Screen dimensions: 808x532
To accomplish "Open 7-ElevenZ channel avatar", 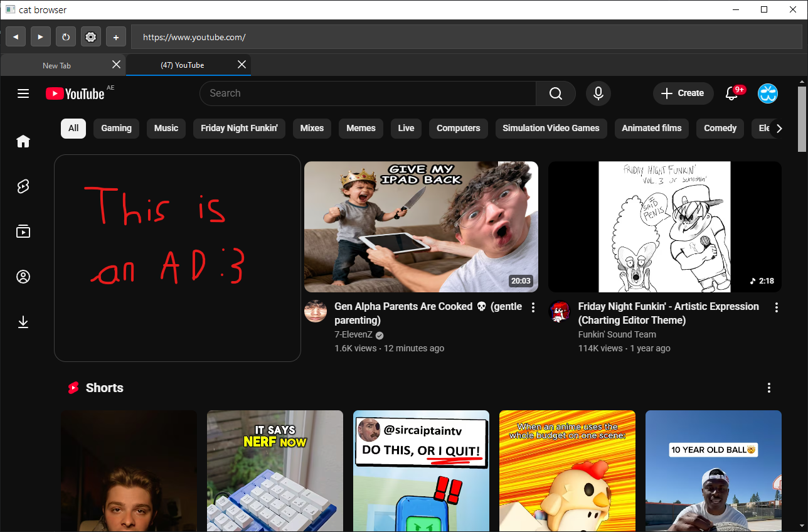I will point(316,311).
